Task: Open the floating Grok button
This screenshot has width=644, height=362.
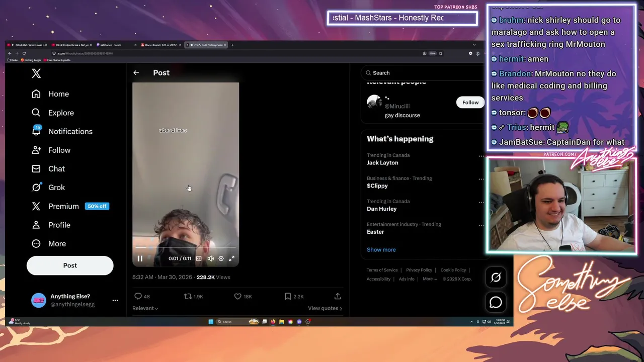Action: click(x=496, y=277)
